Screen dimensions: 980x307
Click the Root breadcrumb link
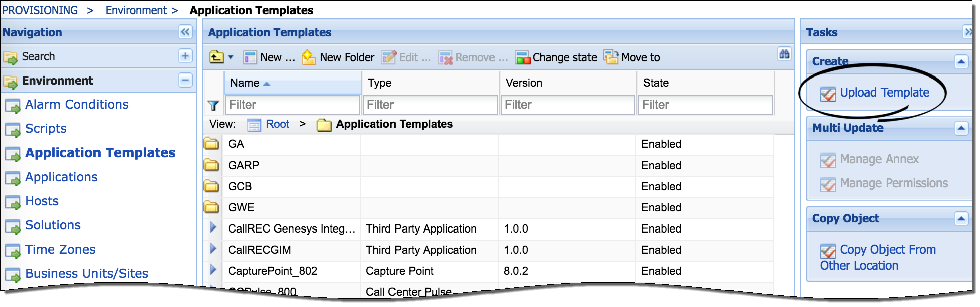point(279,124)
